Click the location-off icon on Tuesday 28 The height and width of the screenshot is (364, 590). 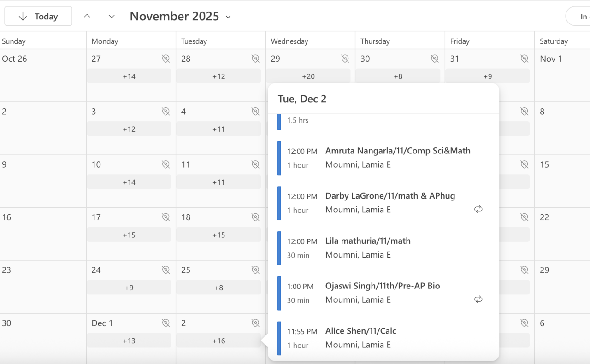pos(255,59)
